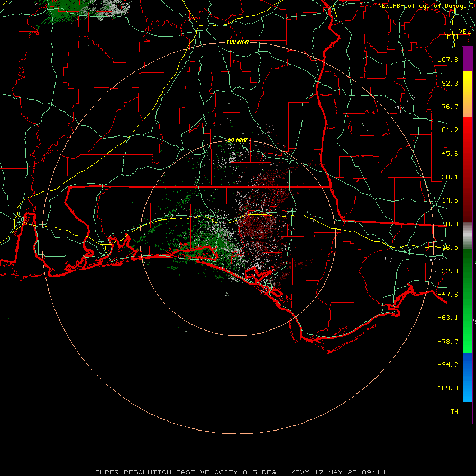Click the 30.1 velocity scale value
This screenshot has width=476, height=476.
point(450,177)
